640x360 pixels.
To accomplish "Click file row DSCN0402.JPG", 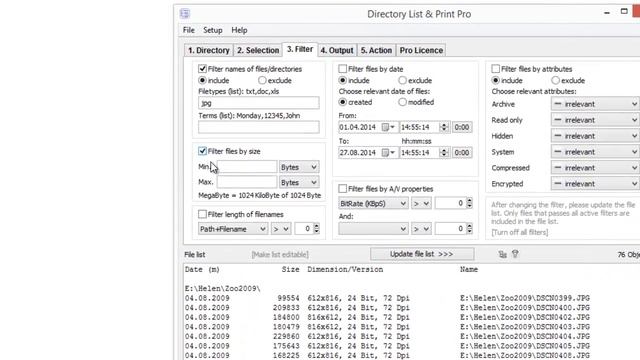I will [387, 317].
